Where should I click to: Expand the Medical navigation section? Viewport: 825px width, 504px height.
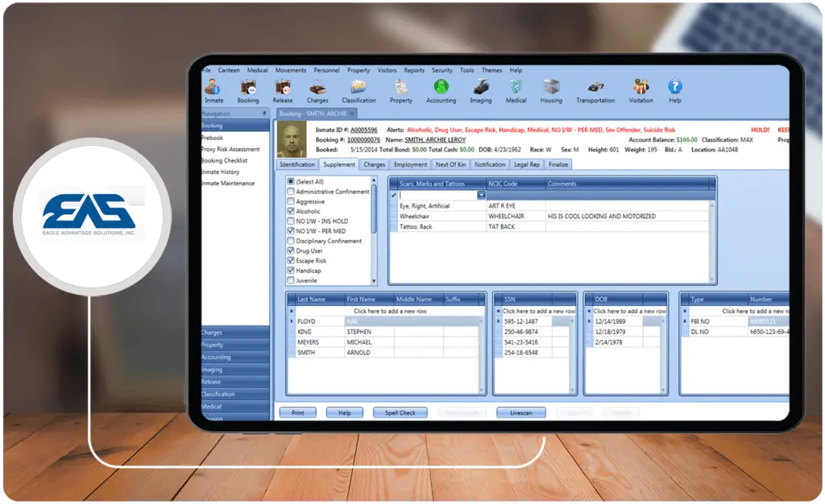234,407
